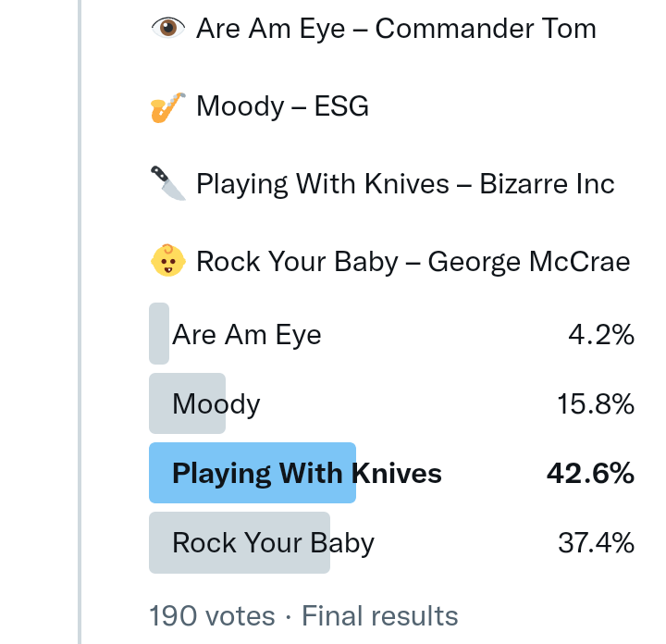666x644 pixels.
Task: Click the "Moody – ESG" text line
Action: click(x=282, y=107)
